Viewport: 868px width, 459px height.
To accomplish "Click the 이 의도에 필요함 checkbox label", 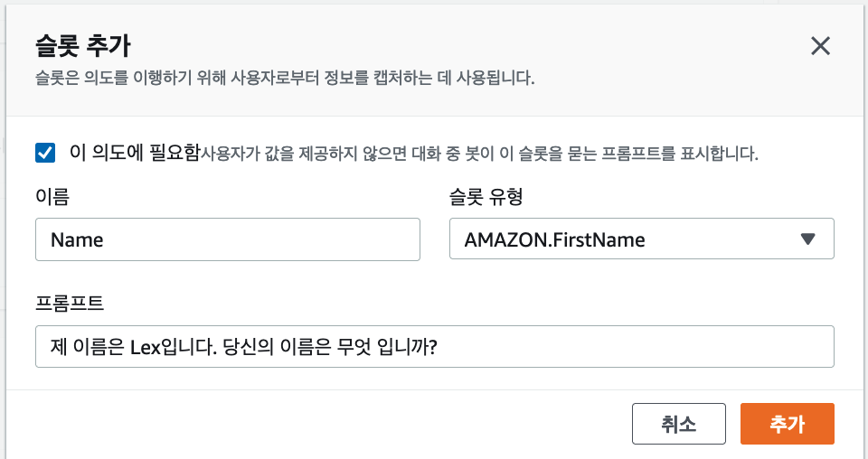I will click(x=134, y=153).
